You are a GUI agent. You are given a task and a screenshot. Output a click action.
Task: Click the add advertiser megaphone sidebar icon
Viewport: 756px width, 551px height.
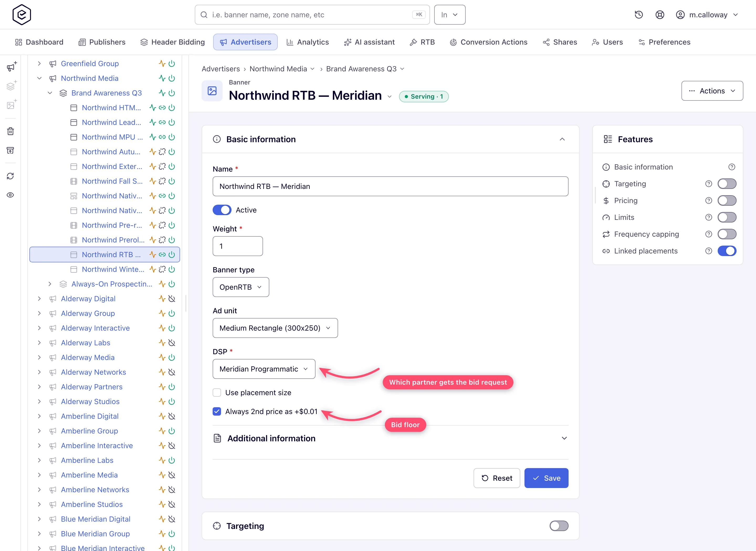(x=11, y=67)
